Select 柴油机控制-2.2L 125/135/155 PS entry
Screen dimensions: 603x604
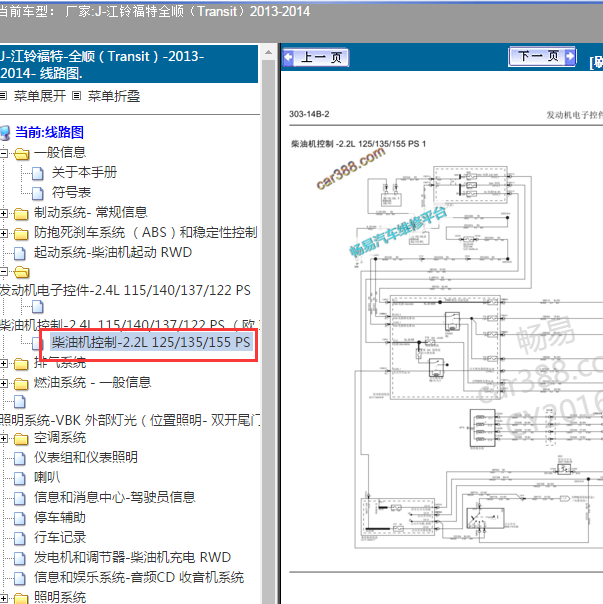click(151, 342)
